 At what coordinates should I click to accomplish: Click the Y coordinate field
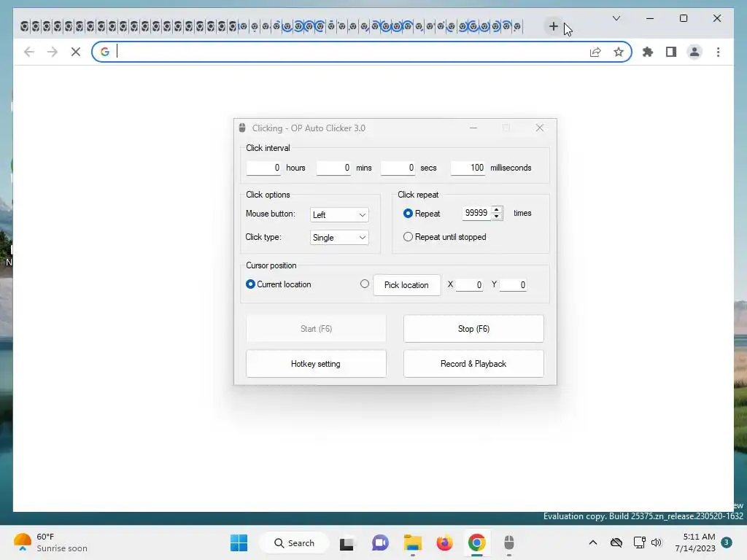point(513,285)
